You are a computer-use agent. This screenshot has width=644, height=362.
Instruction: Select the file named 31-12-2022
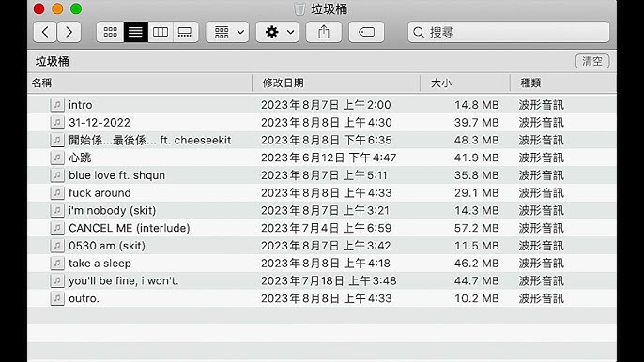[x=100, y=122]
